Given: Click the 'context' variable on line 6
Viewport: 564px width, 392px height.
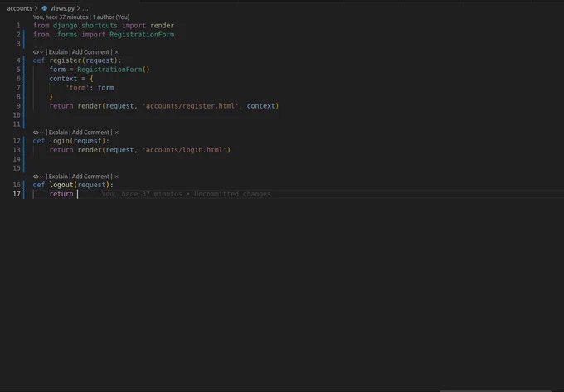Looking at the screenshot, I should coord(63,79).
